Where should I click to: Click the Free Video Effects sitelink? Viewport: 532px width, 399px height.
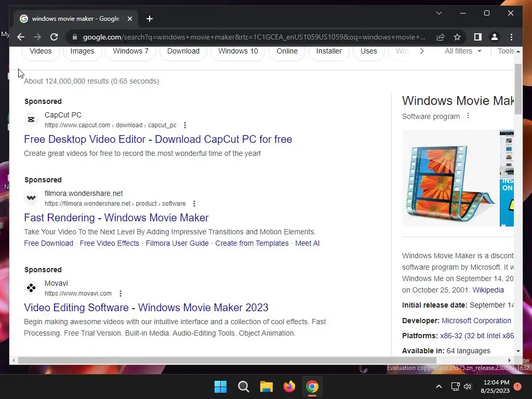109,243
